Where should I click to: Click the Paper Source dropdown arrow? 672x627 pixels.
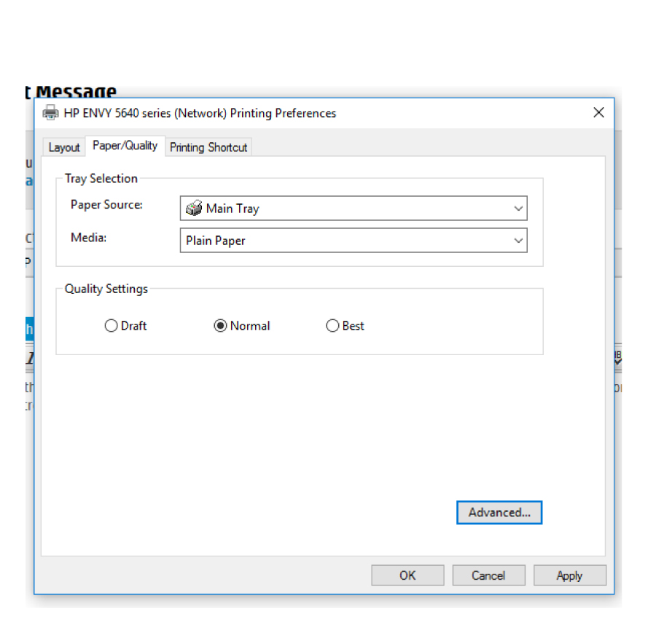click(x=518, y=209)
